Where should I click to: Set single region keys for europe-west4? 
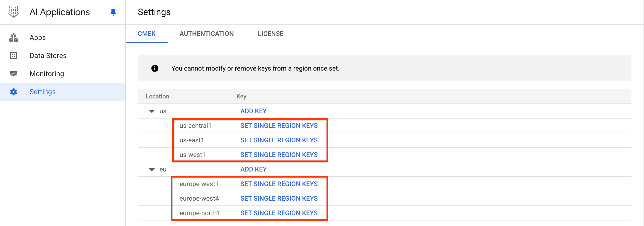point(279,198)
